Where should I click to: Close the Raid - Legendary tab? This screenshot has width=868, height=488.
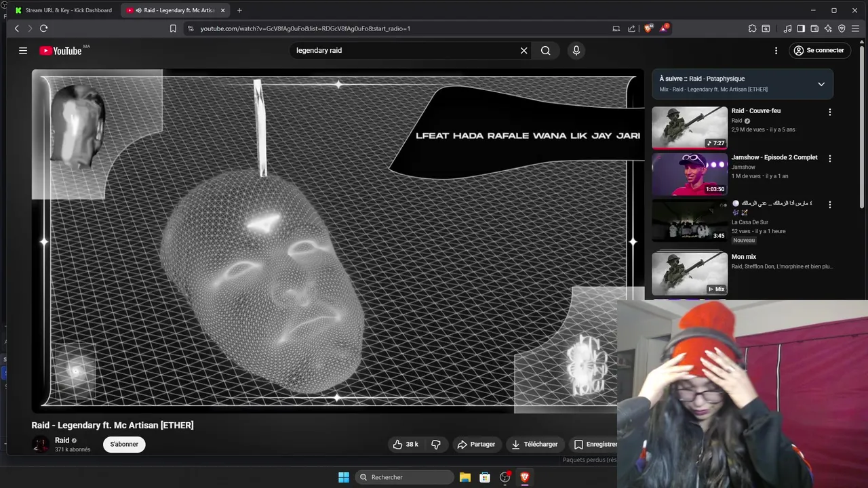tap(222, 10)
